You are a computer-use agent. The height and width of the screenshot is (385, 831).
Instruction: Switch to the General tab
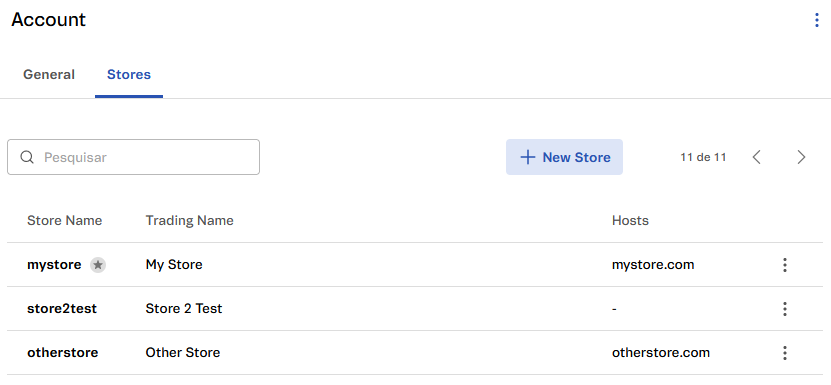(49, 75)
